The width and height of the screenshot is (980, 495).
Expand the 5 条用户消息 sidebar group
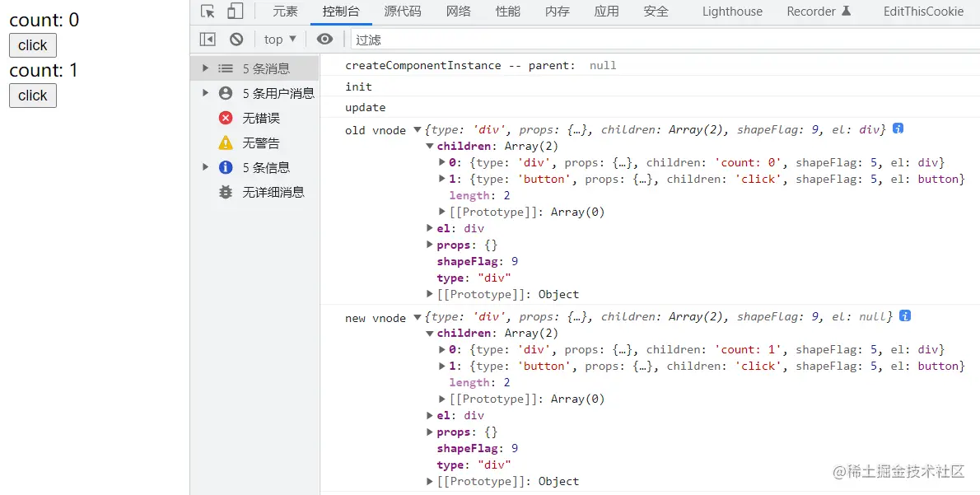[x=205, y=93]
